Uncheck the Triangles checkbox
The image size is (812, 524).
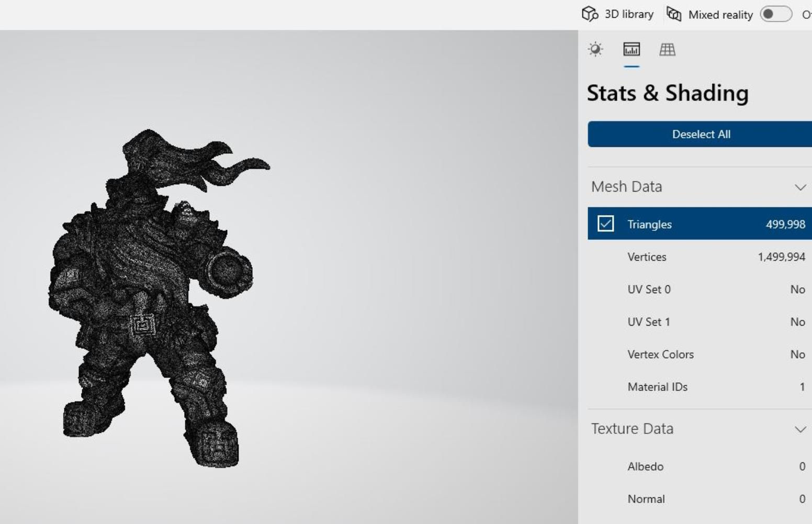pyautogui.click(x=605, y=224)
